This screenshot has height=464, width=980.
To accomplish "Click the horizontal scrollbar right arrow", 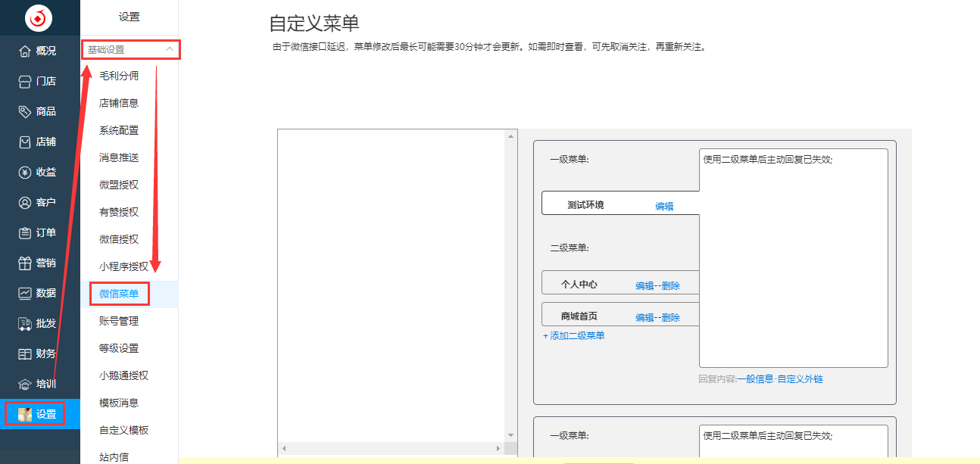I will 498,449.
